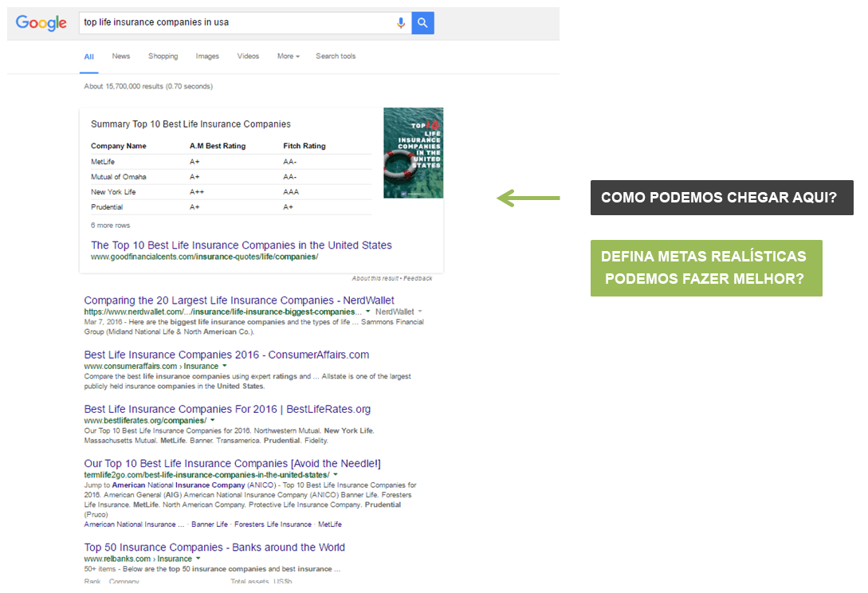Viewport: 868px width, 593px height.
Task: Switch to the News tab
Action: (120, 56)
